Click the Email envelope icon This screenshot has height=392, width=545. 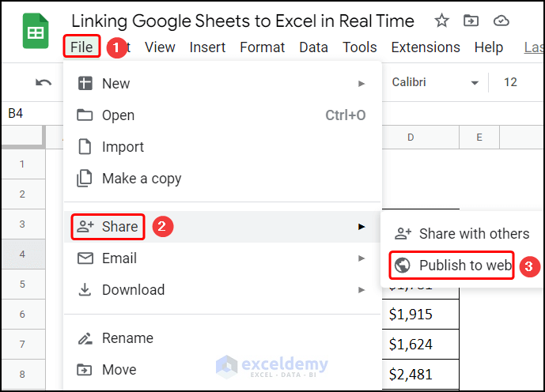click(x=85, y=258)
